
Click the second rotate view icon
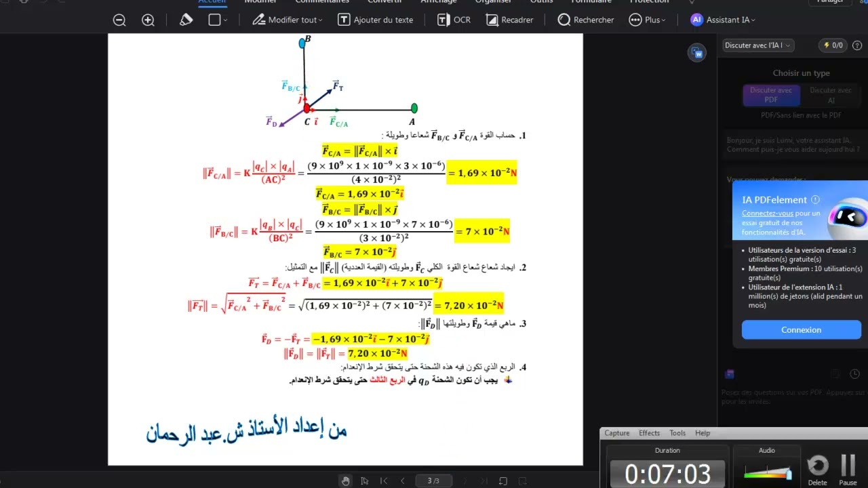522,481
